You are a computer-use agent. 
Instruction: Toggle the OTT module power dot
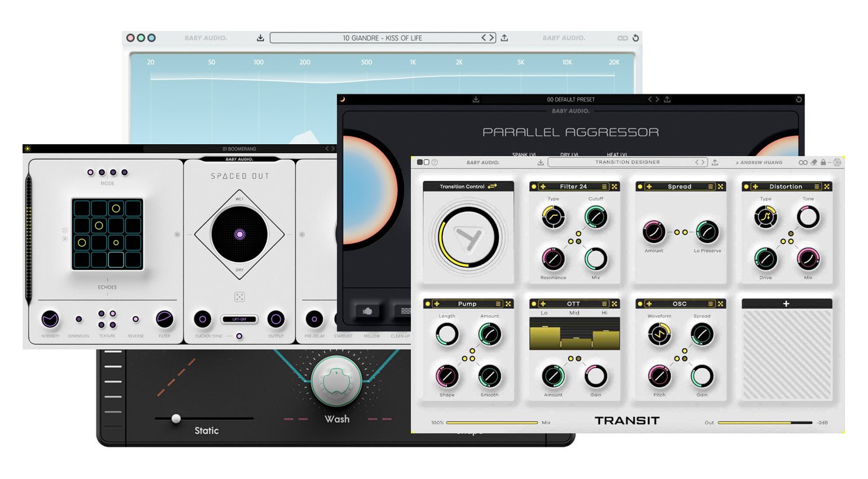[x=534, y=304]
